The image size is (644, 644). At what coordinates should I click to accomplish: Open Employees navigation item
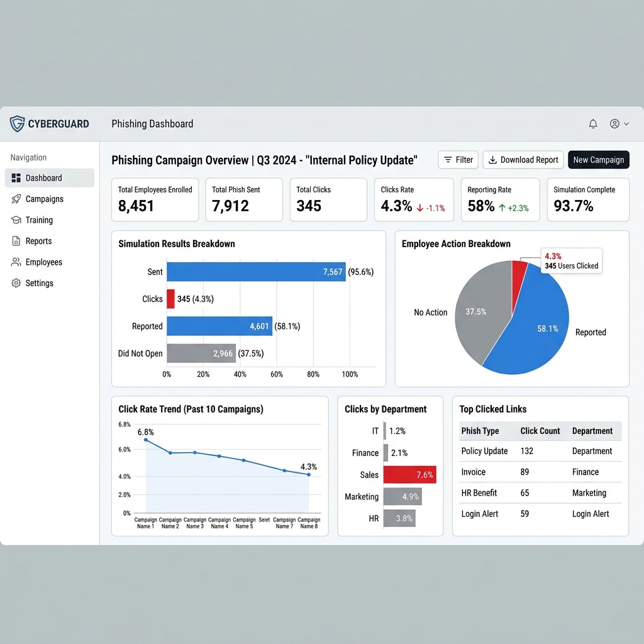[x=50, y=262]
